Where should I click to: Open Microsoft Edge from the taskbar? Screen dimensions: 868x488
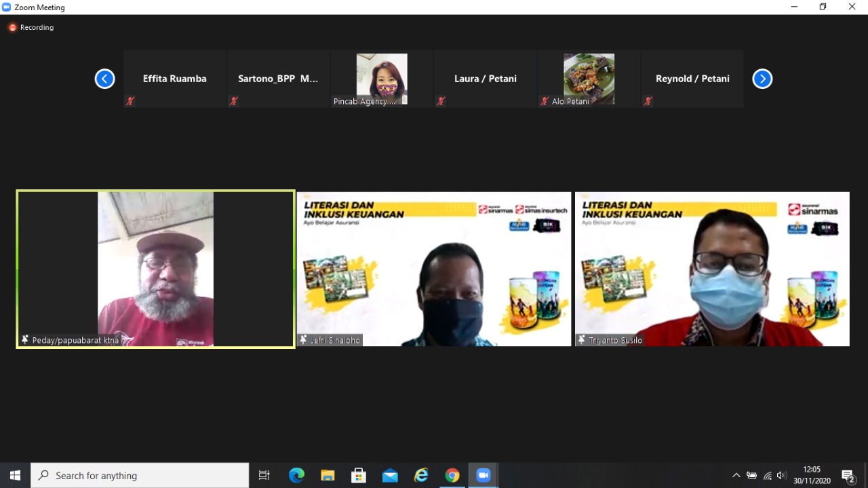[296, 475]
